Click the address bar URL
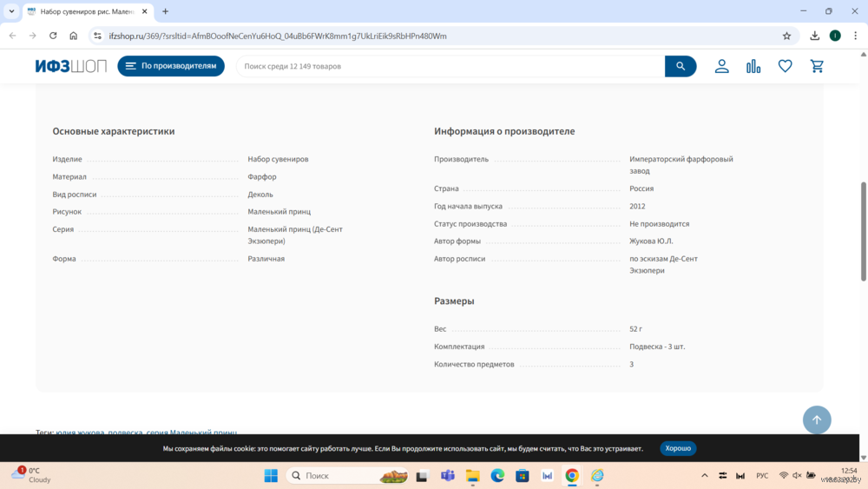 278,36
